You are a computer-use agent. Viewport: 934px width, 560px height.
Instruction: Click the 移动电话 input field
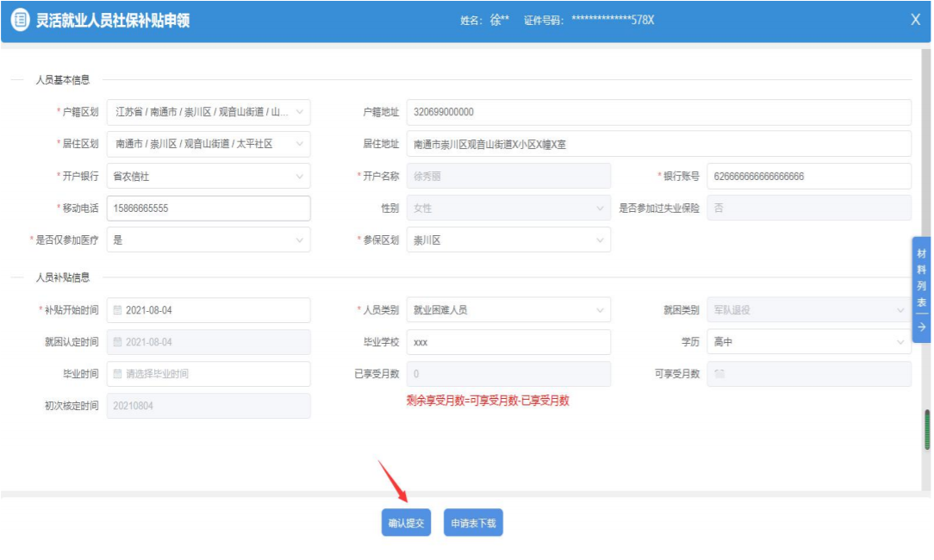(x=208, y=208)
